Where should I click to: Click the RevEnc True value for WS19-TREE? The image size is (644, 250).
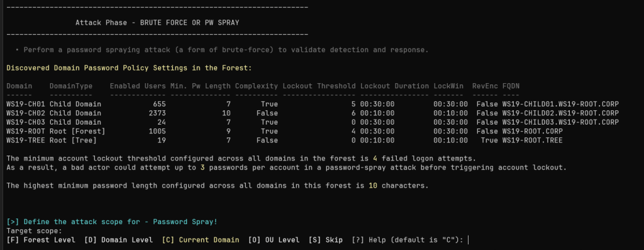pyautogui.click(x=489, y=140)
